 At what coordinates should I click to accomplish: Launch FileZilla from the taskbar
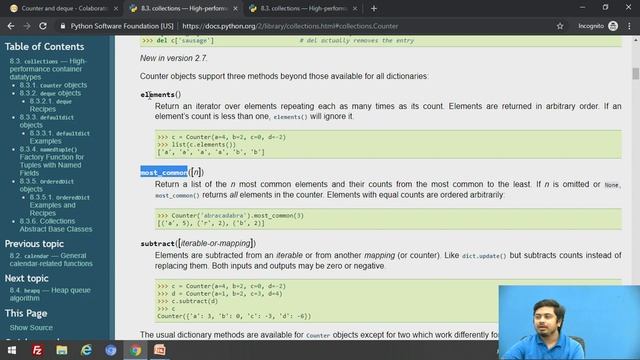pos(37,350)
